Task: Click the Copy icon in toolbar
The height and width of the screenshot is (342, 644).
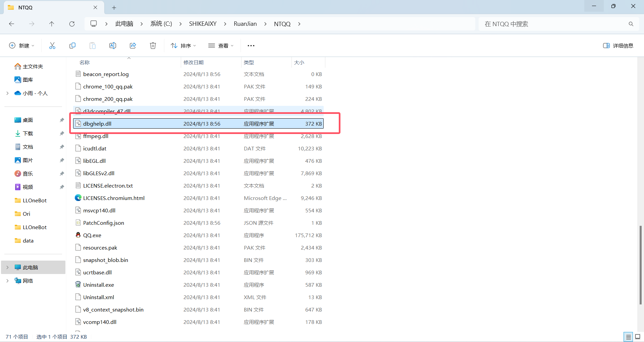Action: (72, 46)
